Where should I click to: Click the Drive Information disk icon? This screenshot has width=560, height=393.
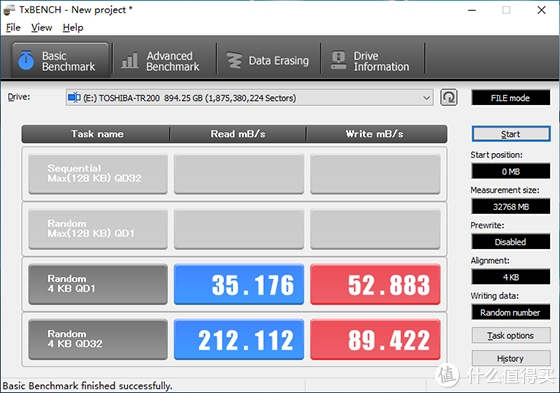(x=338, y=60)
